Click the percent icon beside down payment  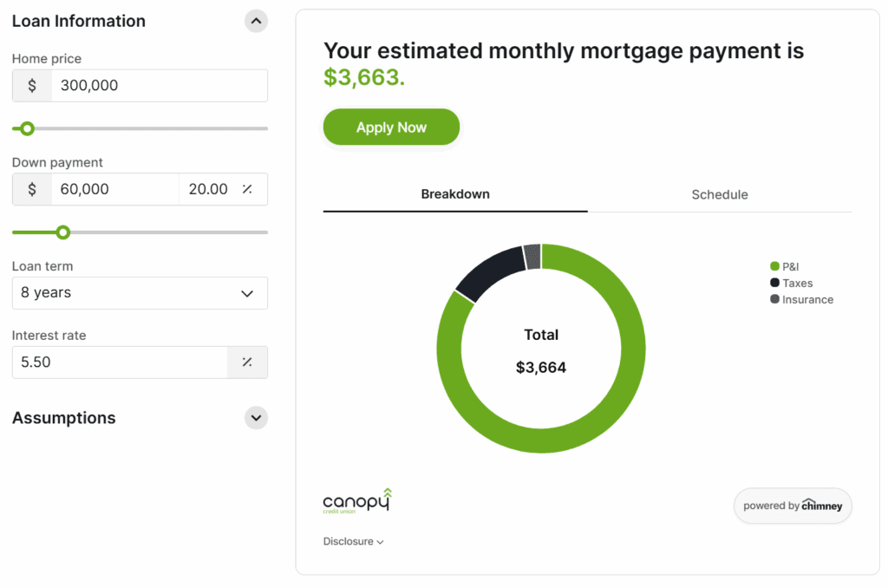pyautogui.click(x=247, y=189)
